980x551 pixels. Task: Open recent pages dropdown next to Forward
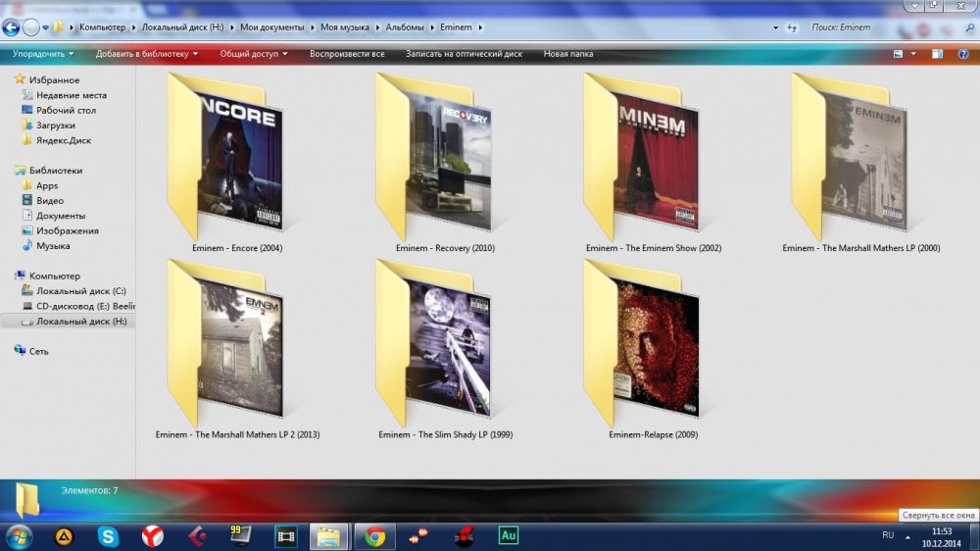[46, 27]
